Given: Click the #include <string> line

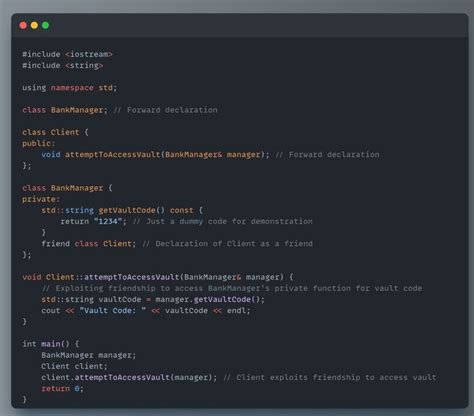Looking at the screenshot, I should pos(63,65).
